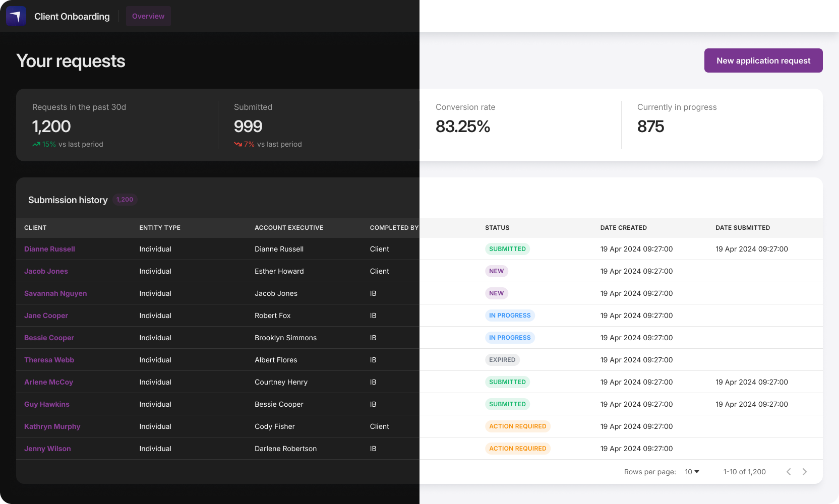Click the green upward trend arrow icon
Screen dimensions: 839x504
(36, 144)
